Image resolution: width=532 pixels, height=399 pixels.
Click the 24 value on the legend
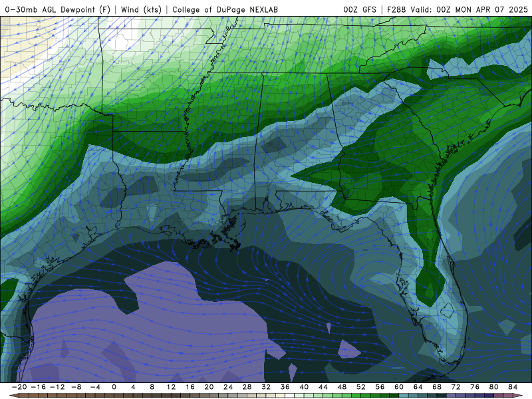(x=228, y=387)
